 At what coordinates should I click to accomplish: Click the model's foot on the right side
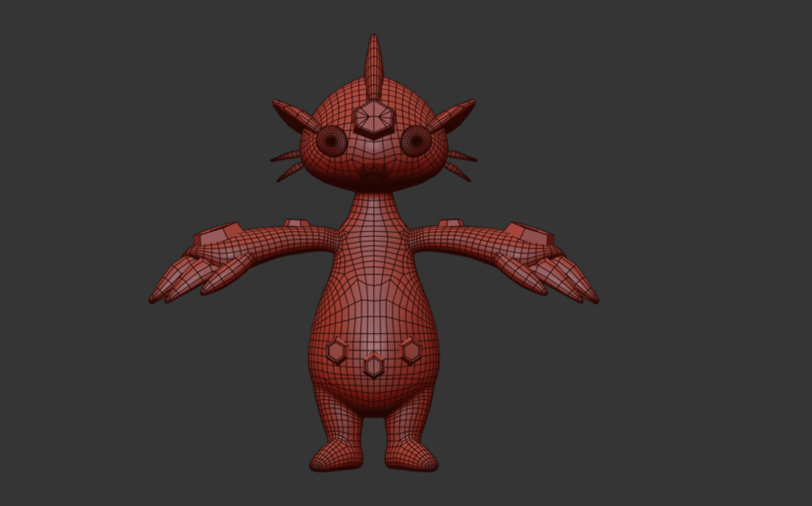[x=412, y=454]
